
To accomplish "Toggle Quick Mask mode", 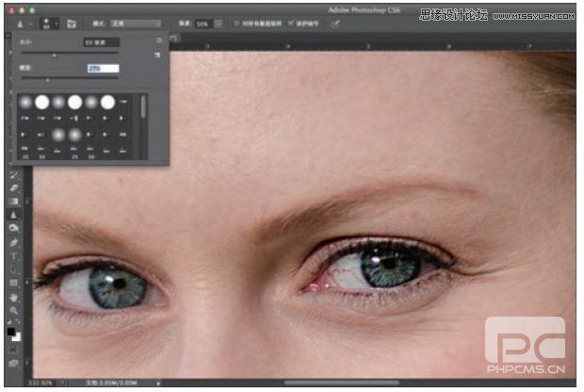I will (13, 351).
